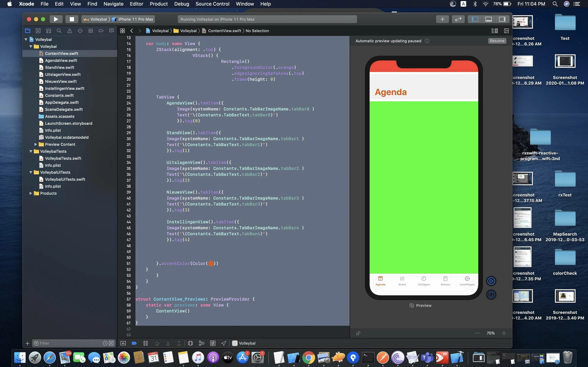Image resolution: width=588 pixels, height=367 pixels.
Task: Select the Stand tab in preview
Action: coord(402,280)
